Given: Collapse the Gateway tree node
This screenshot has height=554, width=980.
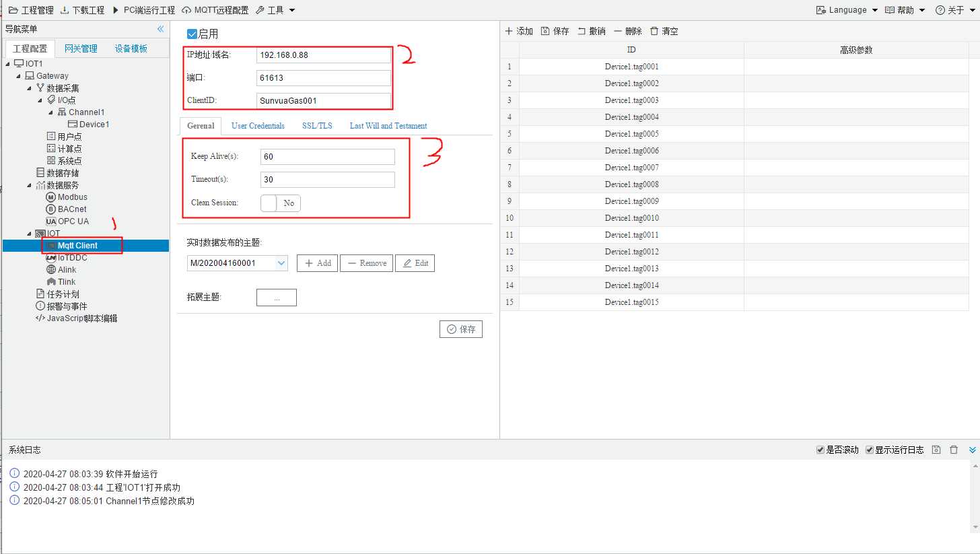Looking at the screenshot, I should click(x=19, y=76).
